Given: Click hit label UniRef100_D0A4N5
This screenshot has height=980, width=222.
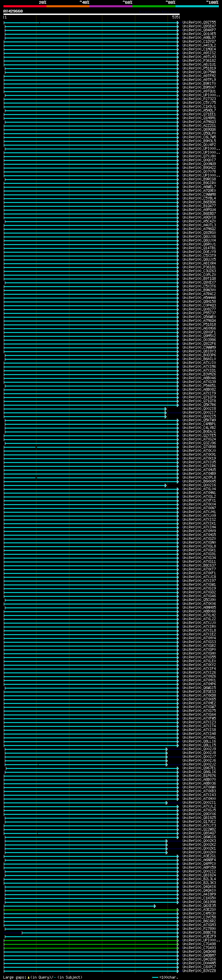Looking at the screenshot, I should (199, 963).
